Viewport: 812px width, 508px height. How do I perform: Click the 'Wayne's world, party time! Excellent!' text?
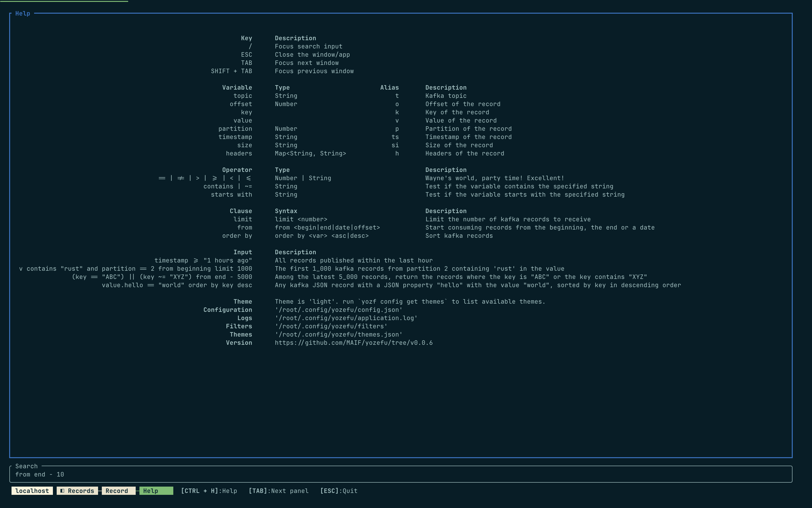click(495, 178)
